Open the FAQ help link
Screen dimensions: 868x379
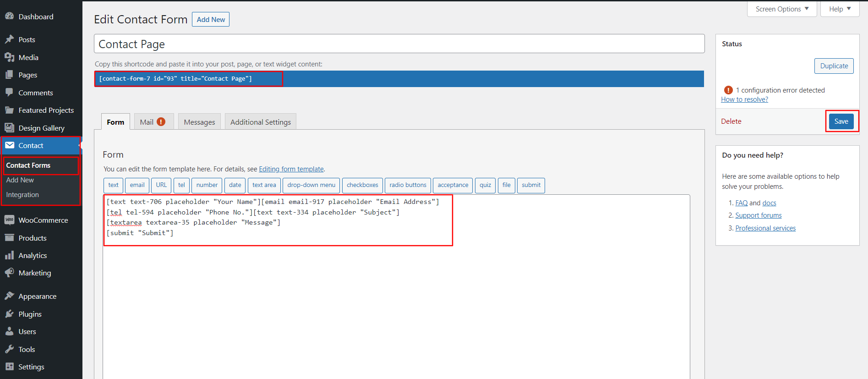pyautogui.click(x=741, y=203)
